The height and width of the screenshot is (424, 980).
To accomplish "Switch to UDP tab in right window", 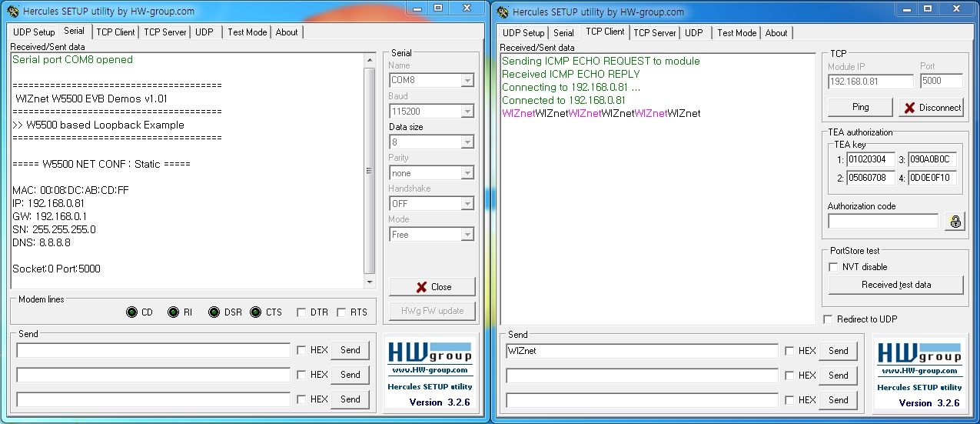I will 694,33.
